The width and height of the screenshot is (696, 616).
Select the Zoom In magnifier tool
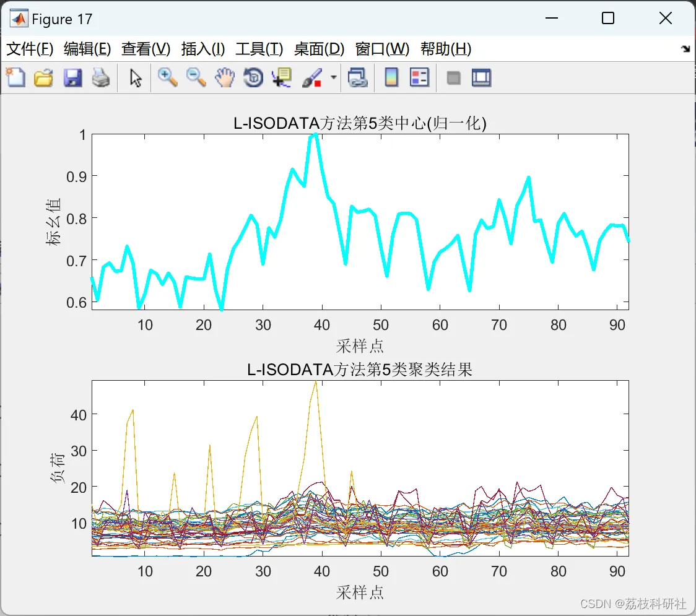click(x=167, y=77)
